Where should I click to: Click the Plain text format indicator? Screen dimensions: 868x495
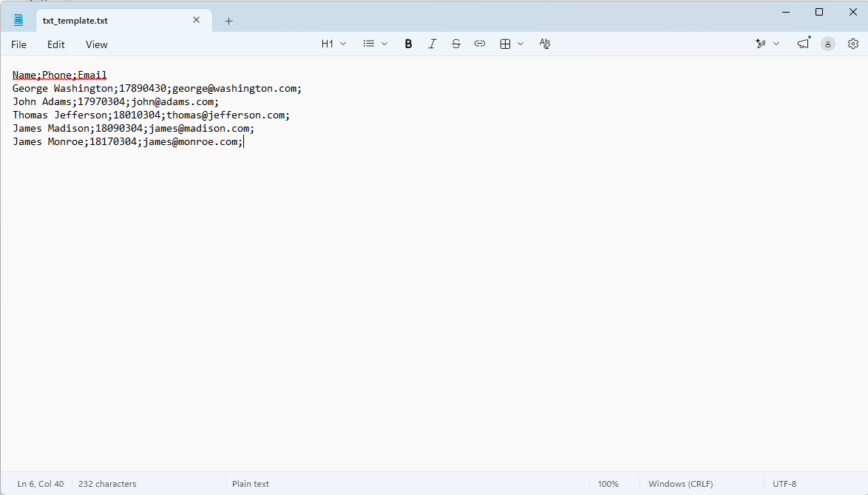(250, 484)
